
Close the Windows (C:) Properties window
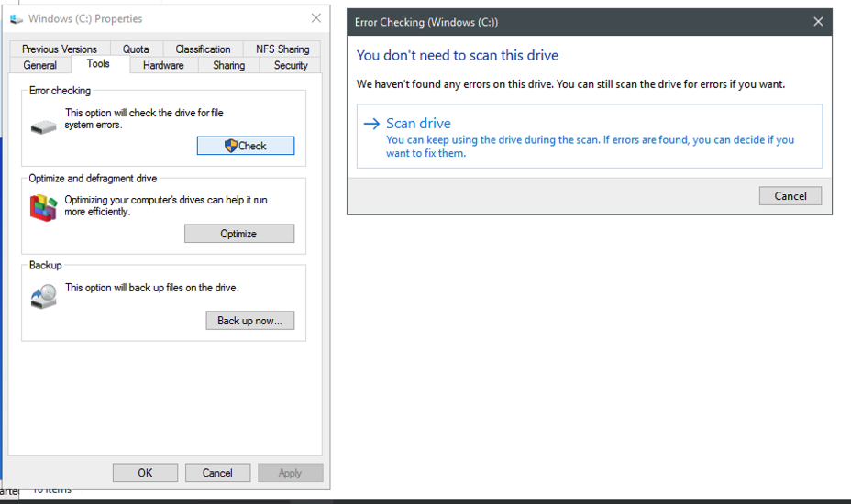(x=316, y=18)
